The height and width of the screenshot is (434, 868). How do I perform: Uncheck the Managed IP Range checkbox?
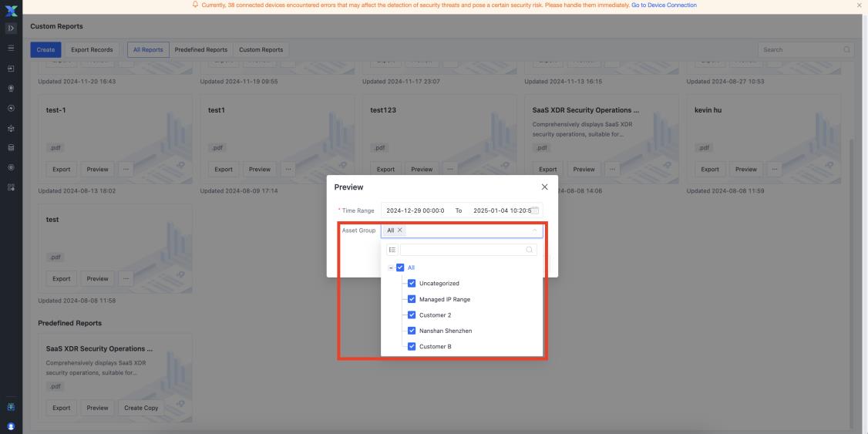(x=412, y=299)
